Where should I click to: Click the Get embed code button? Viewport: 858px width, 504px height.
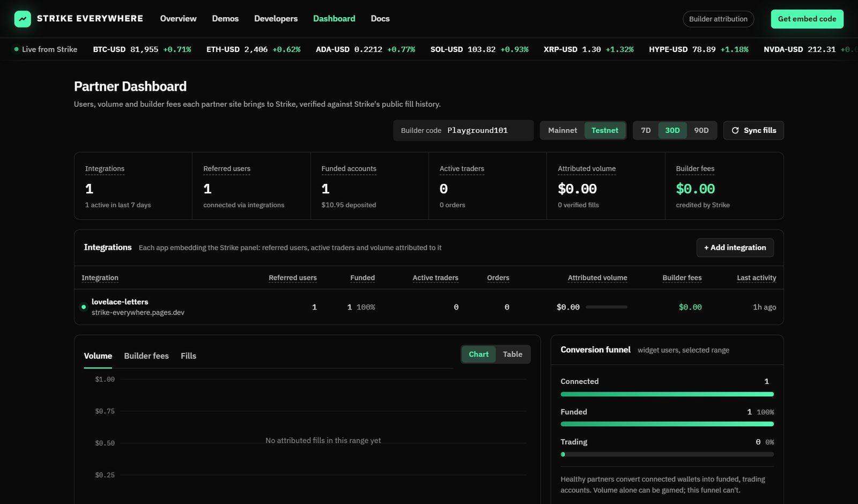(807, 19)
